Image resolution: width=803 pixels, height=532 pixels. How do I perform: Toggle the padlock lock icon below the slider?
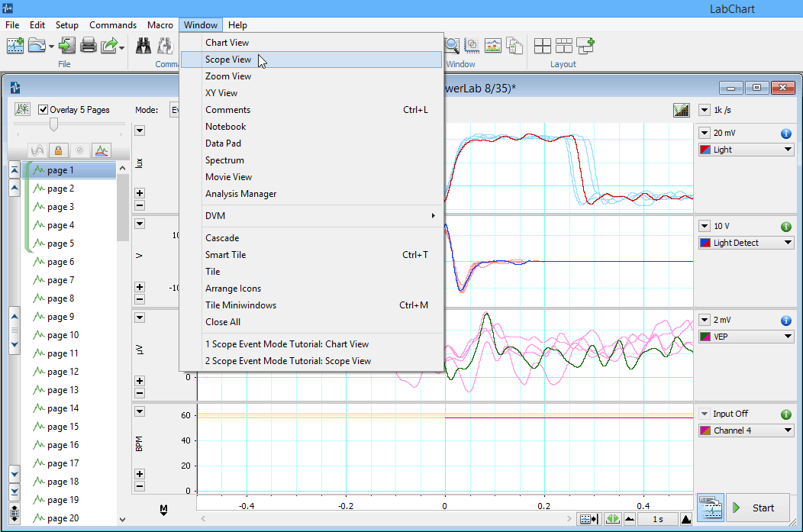[58, 150]
